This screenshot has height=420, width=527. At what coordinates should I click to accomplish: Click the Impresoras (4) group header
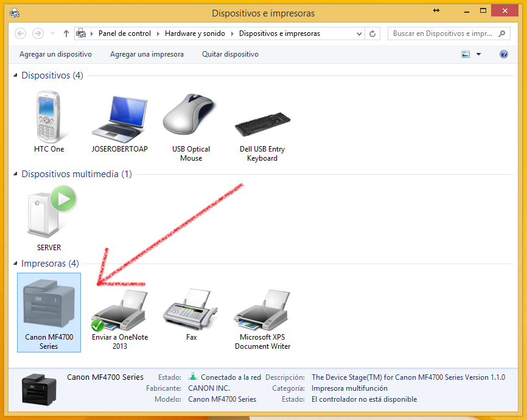(50, 264)
